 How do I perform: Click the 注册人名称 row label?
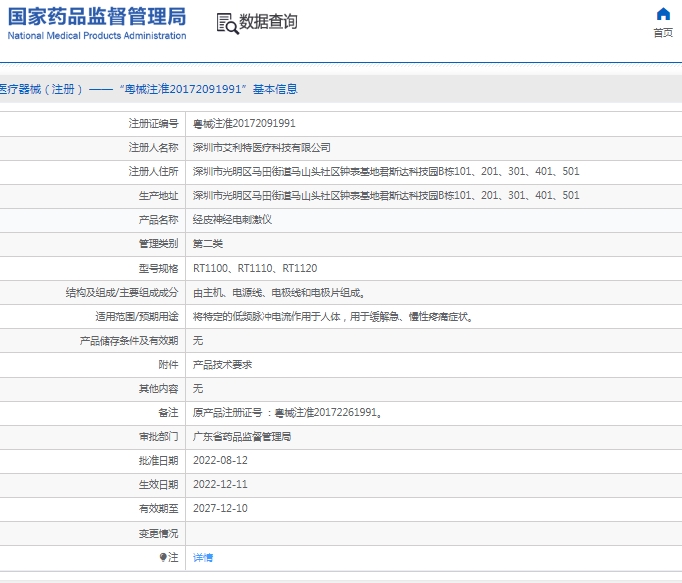click(154, 147)
